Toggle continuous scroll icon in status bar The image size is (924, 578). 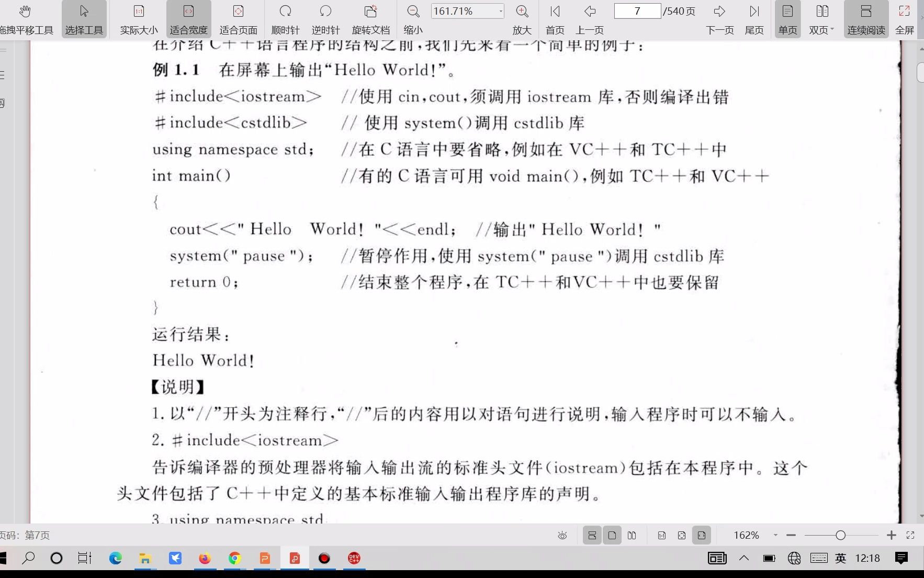pyautogui.click(x=592, y=535)
